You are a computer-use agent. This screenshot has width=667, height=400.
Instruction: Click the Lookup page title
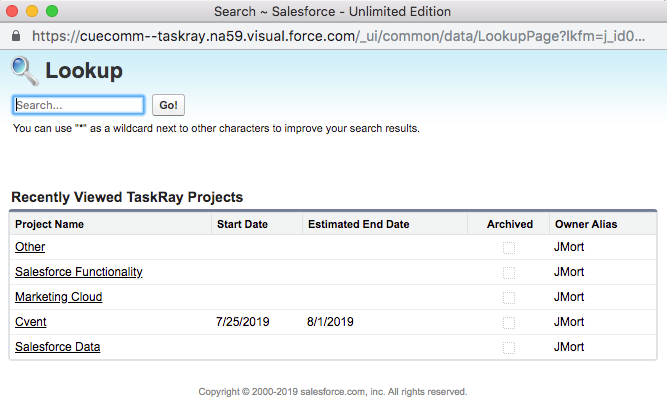[x=84, y=71]
